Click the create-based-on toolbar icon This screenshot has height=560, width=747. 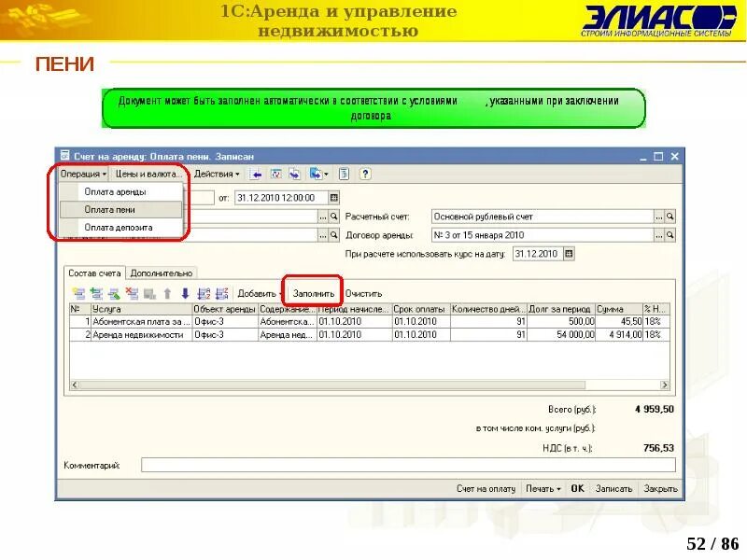316,175
